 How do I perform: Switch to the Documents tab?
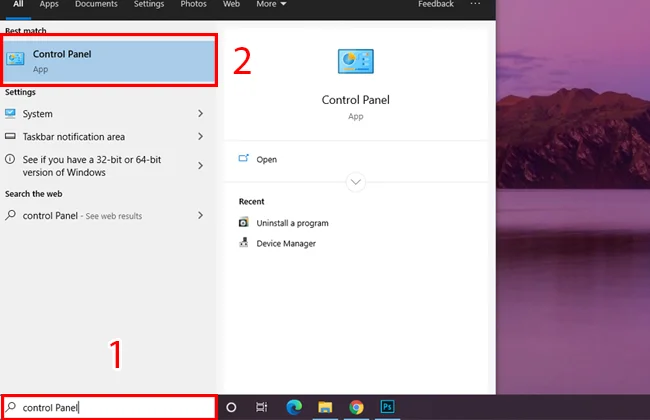96,4
